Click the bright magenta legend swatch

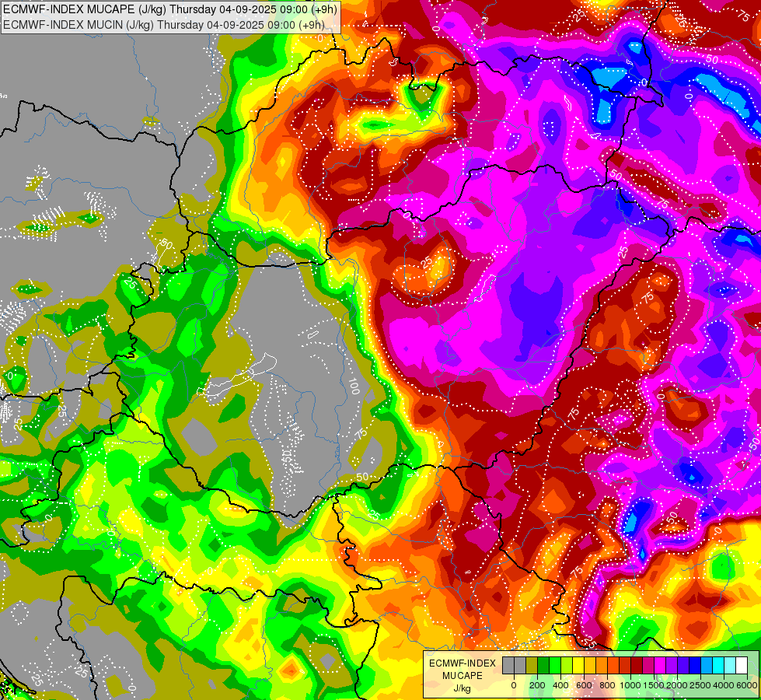click(661, 665)
